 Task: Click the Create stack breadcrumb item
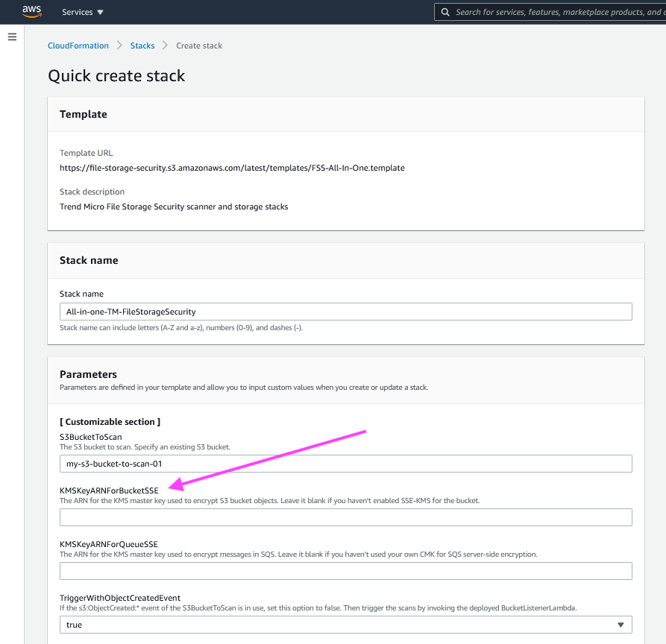tap(199, 45)
